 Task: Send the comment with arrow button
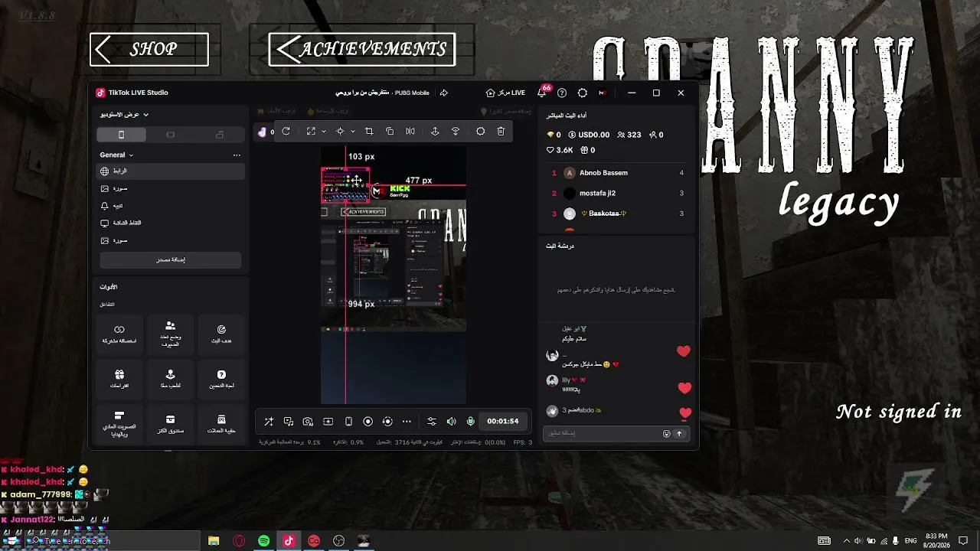(678, 433)
